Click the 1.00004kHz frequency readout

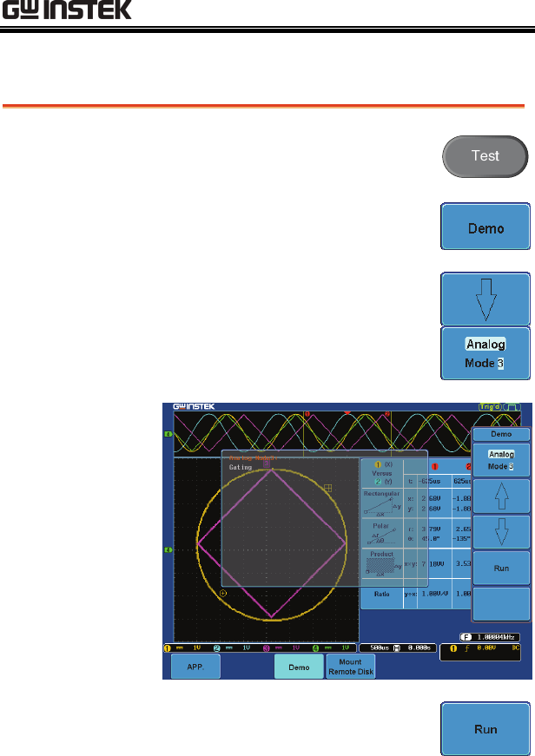point(497,637)
